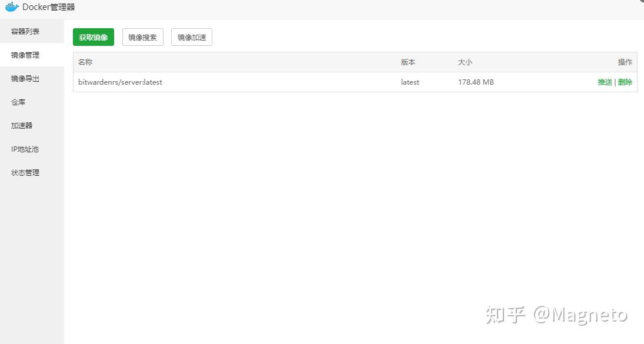Image resolution: width=644 pixels, height=344 pixels.
Task: Switch to the 状态管理 tab
Action: point(32,173)
